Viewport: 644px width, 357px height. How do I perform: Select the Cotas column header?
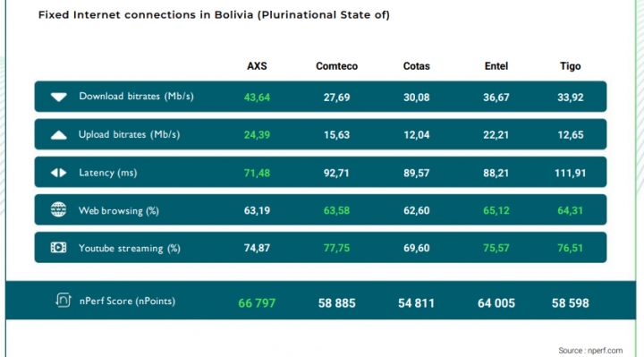pos(416,66)
